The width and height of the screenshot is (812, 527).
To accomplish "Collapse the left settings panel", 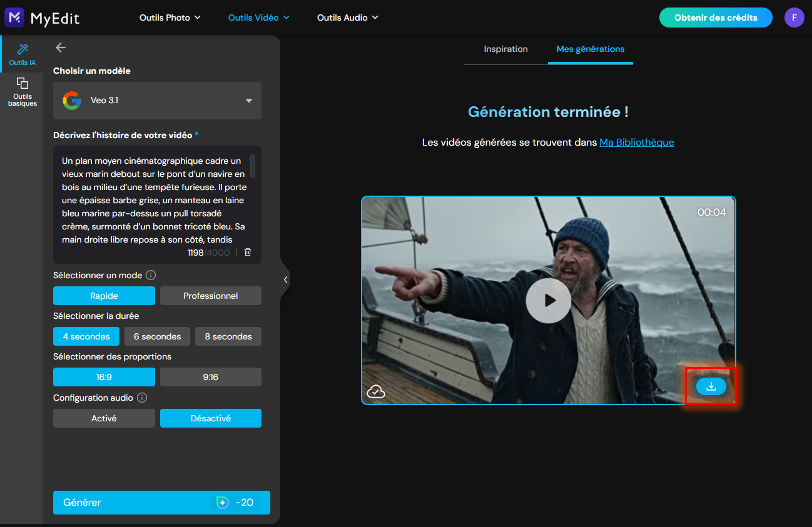I will click(x=285, y=280).
